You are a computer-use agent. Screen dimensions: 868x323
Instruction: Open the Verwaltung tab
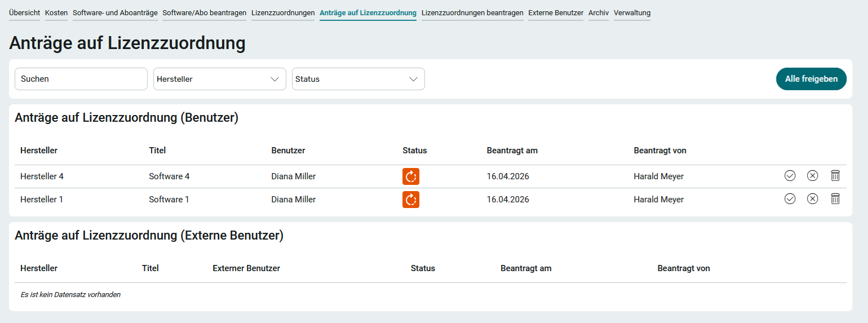click(x=632, y=13)
